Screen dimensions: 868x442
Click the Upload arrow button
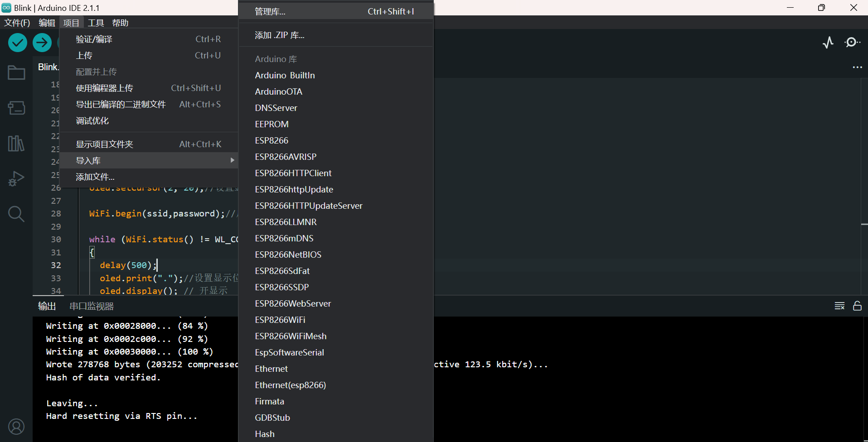(42, 43)
